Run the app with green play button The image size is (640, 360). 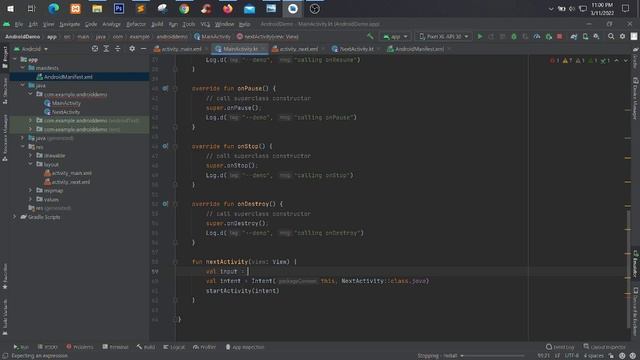(480, 36)
